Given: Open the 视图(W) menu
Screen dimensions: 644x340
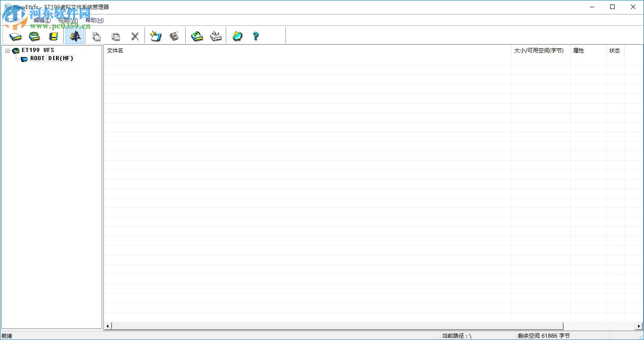Looking at the screenshot, I should tap(68, 20).
